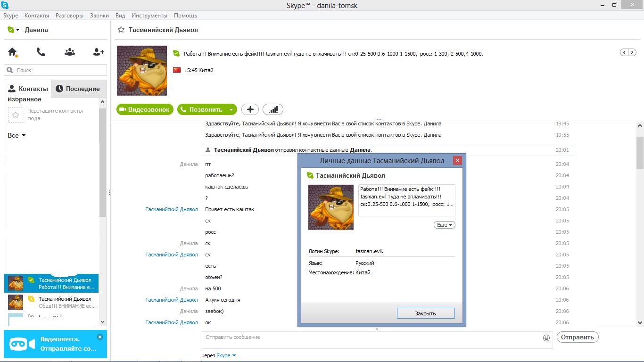
Task: Click Закрыть in the profile dialog
Action: 426,313
